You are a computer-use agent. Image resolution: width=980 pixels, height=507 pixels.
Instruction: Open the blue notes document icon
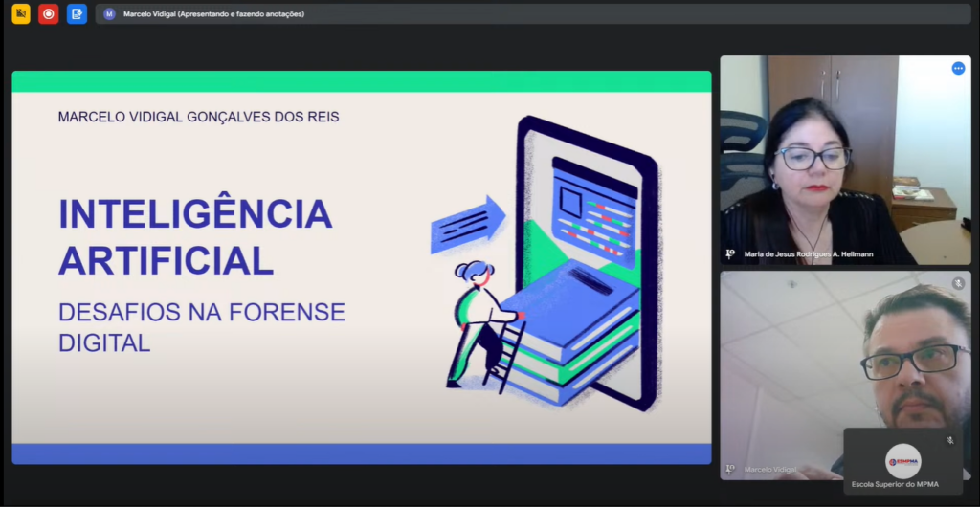click(x=77, y=14)
